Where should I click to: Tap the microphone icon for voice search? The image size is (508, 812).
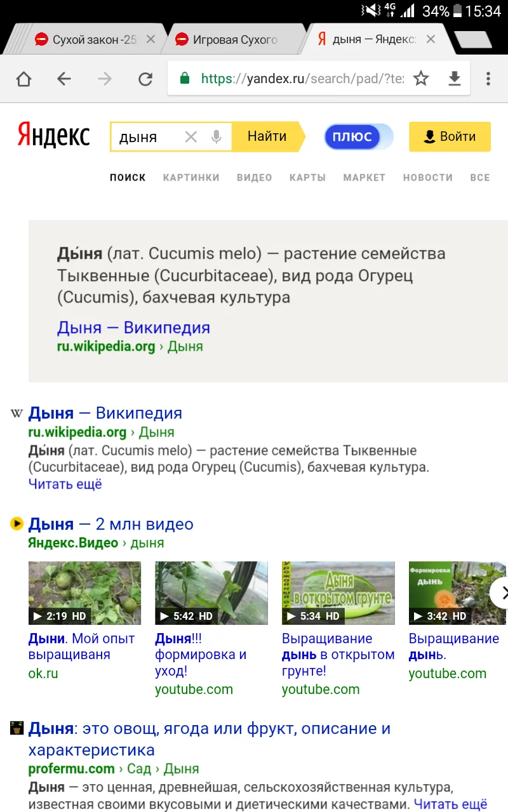tap(216, 136)
